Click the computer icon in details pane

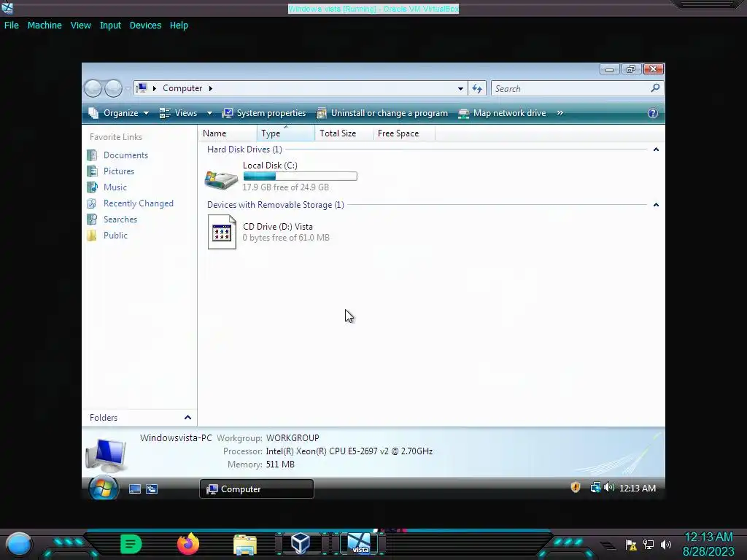tap(106, 455)
